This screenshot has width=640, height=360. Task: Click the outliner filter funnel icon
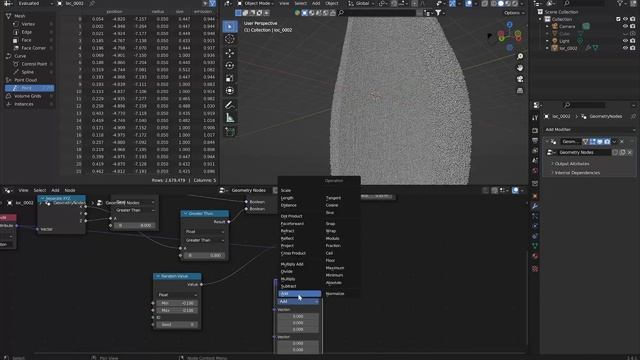click(x=620, y=3)
